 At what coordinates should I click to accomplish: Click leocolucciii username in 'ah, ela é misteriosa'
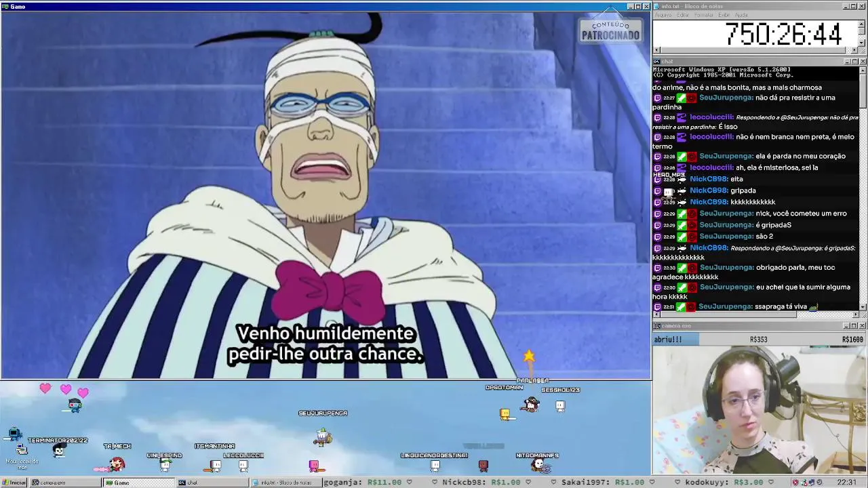(x=711, y=167)
